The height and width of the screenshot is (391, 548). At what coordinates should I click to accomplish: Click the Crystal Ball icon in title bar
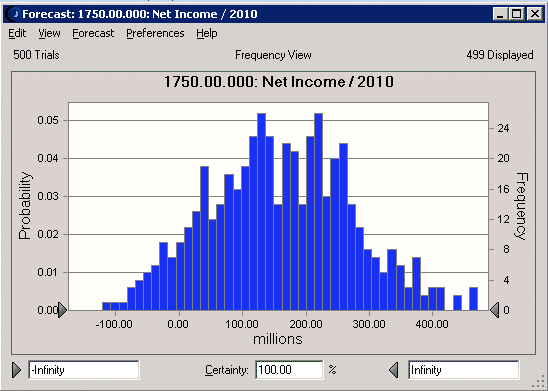point(13,14)
